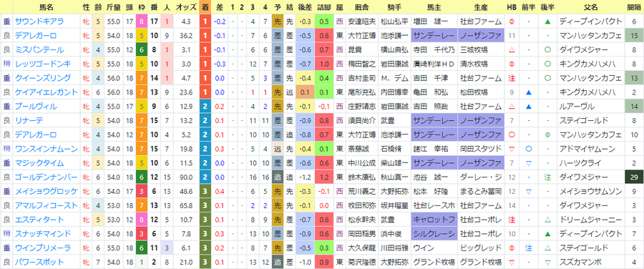Screen dimensions: 644x269
Task: Sort by the 詰脚 column header
Action: pyautogui.click(x=323, y=7)
